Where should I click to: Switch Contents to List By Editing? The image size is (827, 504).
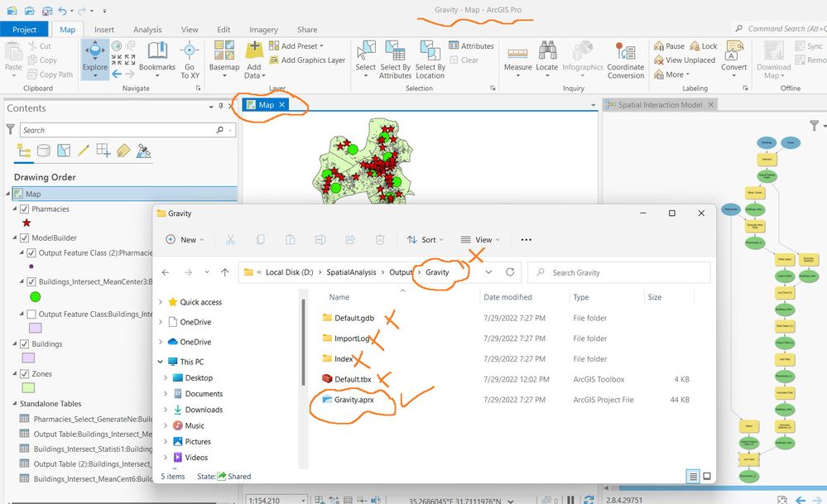[84, 151]
